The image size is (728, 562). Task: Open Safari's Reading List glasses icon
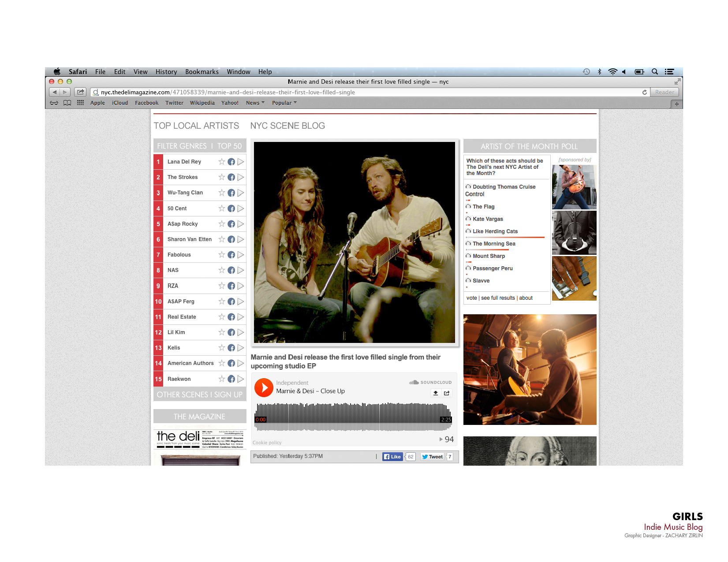click(x=54, y=103)
